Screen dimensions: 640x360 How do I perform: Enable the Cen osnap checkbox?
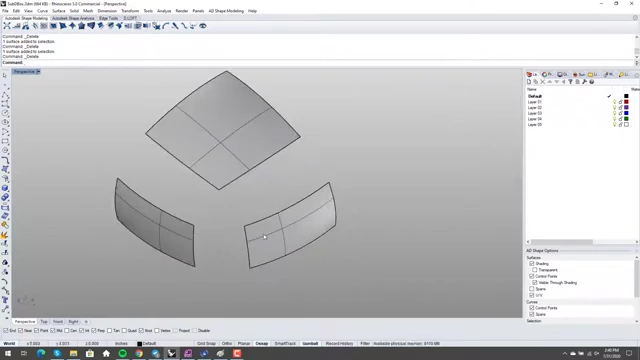click(x=67, y=331)
